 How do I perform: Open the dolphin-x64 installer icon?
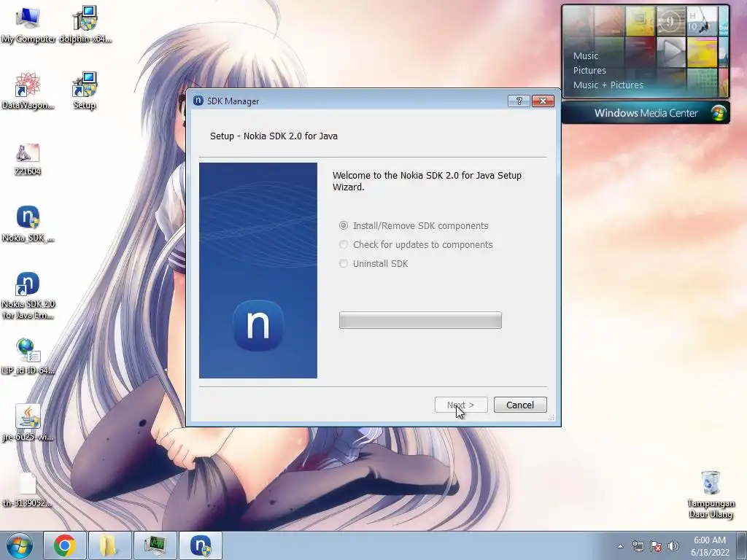point(85,25)
